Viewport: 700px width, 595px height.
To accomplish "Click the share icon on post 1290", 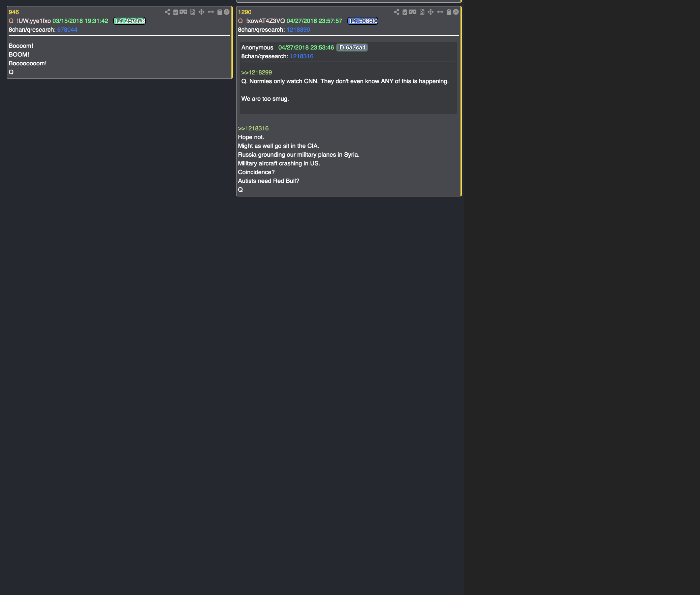I will pyautogui.click(x=396, y=12).
